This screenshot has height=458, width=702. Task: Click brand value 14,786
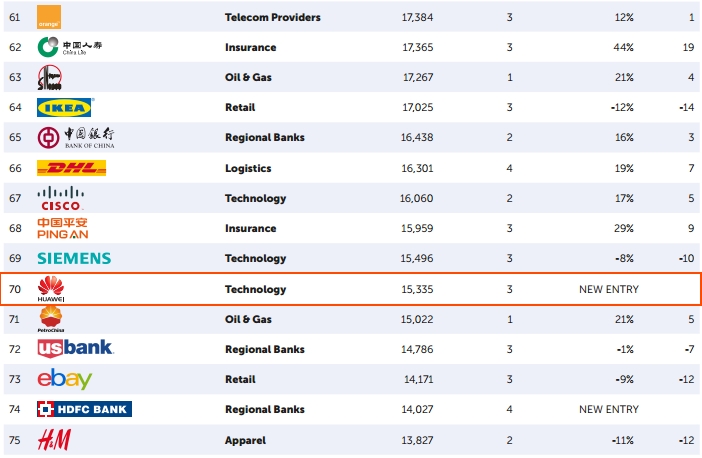[x=417, y=349]
